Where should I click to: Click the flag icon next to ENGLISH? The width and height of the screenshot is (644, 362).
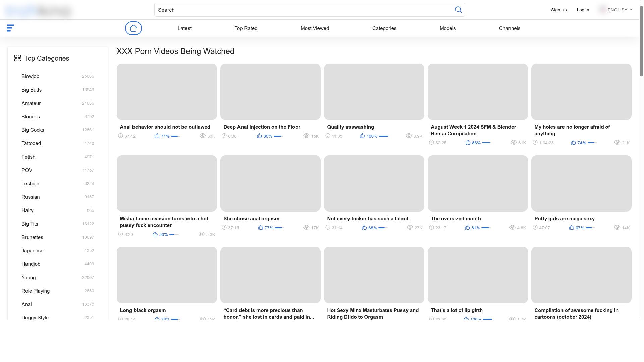[x=602, y=10]
